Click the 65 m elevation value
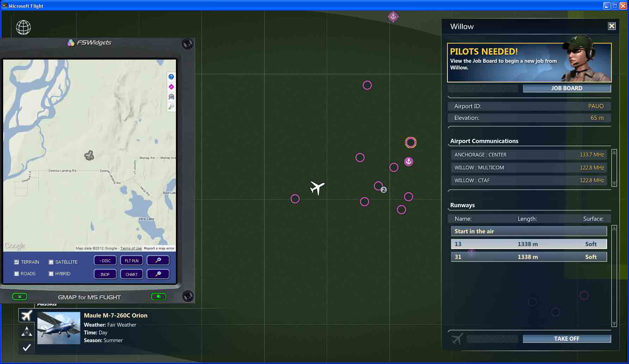The image size is (629, 364). 597,118
